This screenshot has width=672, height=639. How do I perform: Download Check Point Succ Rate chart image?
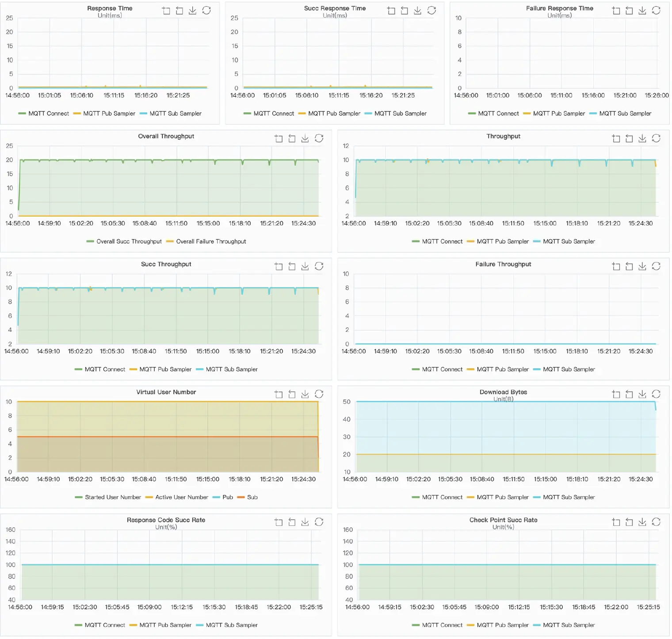(643, 522)
